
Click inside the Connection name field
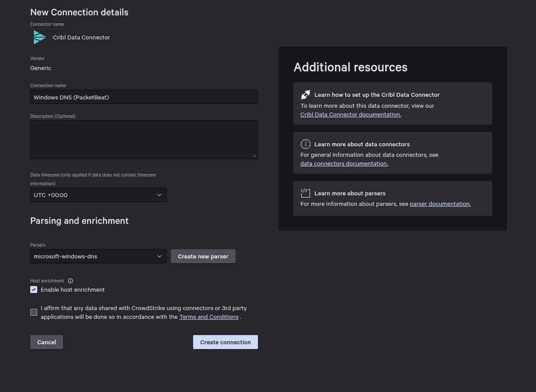pos(144,97)
